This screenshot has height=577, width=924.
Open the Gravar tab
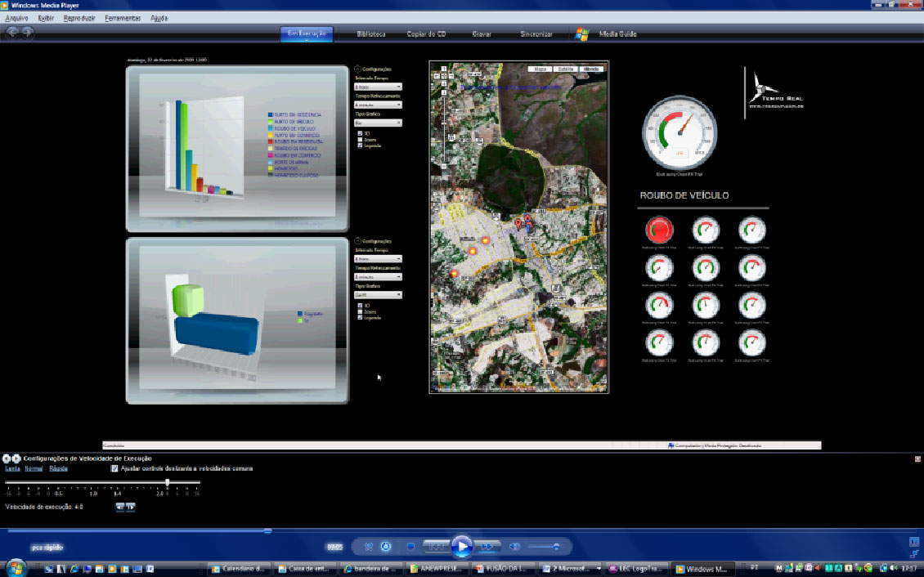pos(482,34)
